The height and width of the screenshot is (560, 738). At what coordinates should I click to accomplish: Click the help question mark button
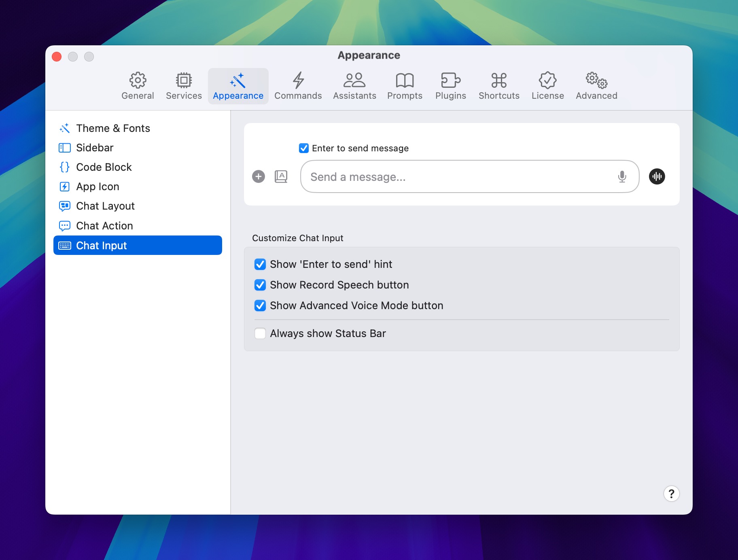(671, 494)
